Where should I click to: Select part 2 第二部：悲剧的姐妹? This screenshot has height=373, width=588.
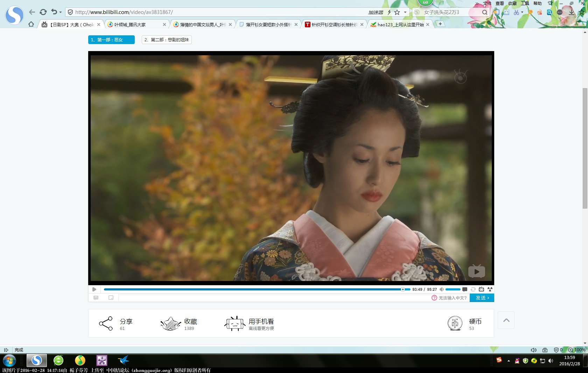coord(167,40)
